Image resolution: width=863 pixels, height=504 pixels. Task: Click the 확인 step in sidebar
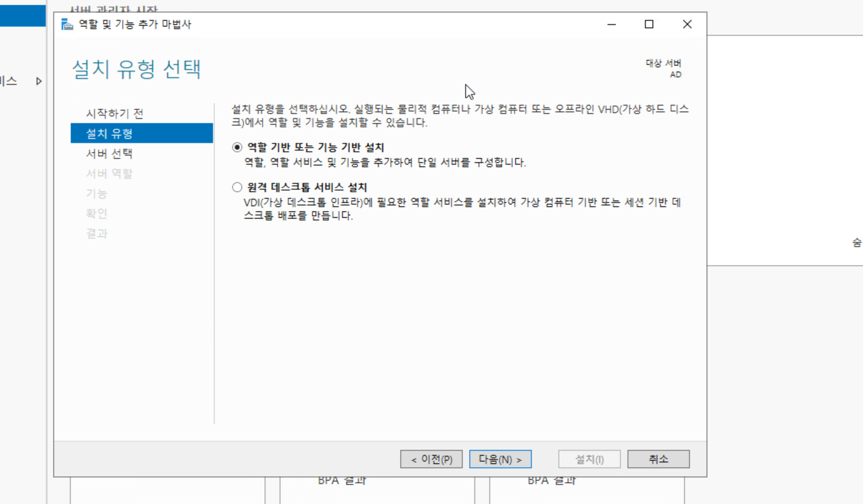[x=97, y=213]
